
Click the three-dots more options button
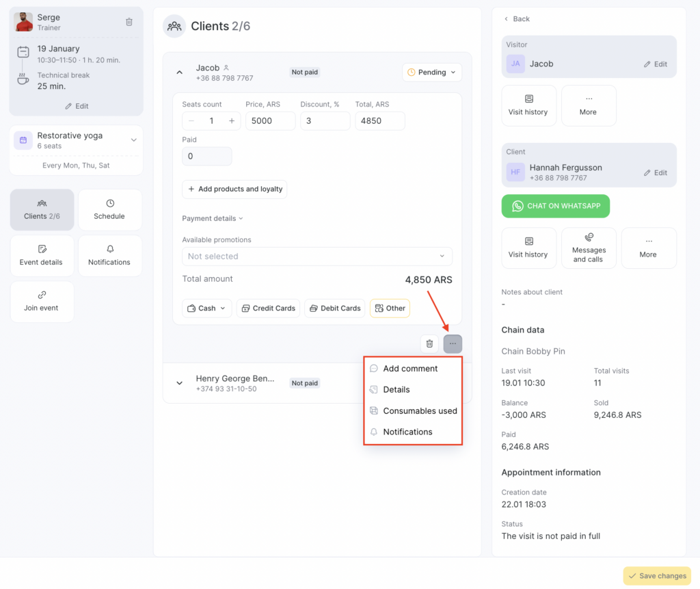tap(453, 343)
